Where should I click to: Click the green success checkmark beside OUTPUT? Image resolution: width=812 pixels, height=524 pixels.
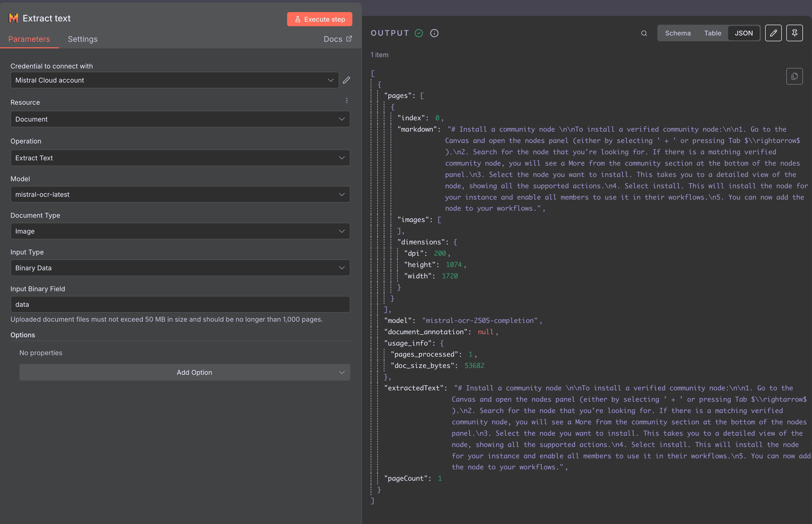click(419, 33)
